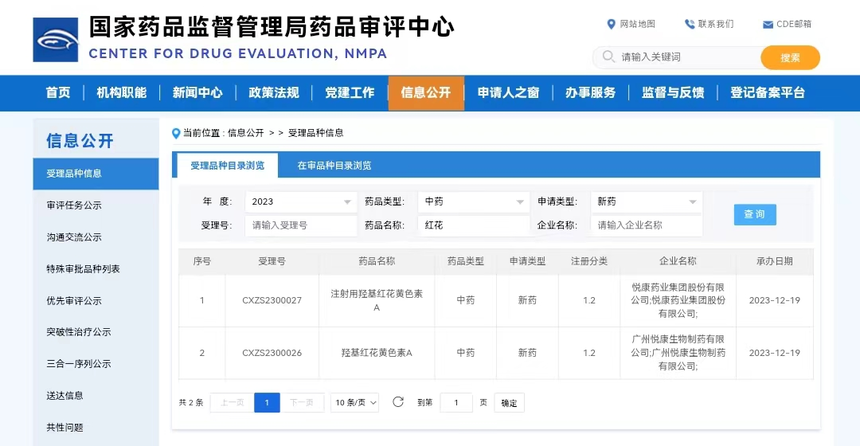The height and width of the screenshot is (446, 860).
Task: Click the contact us (联系我们) phone icon
Action: pos(690,24)
